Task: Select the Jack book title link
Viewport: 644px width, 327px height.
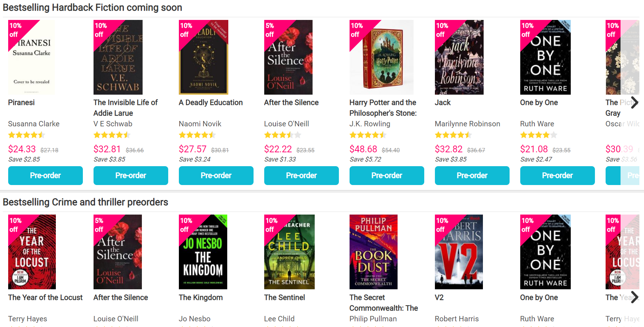Action: [x=442, y=102]
